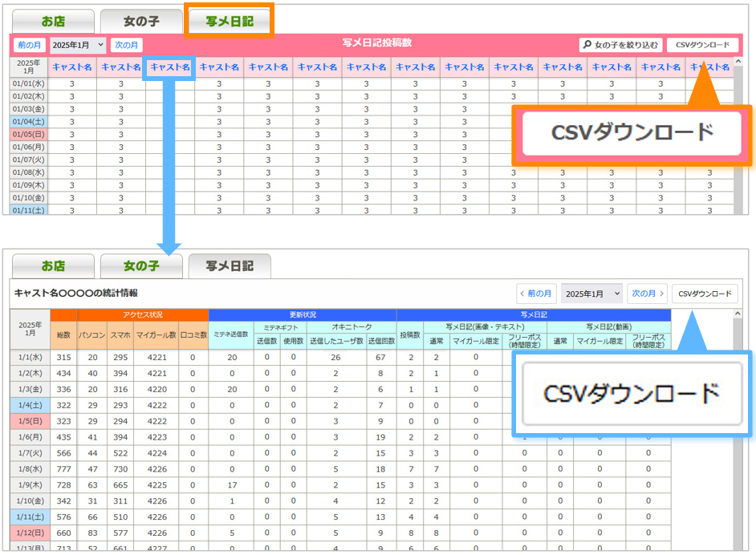This screenshot has height=555, width=756.
Task: Go to next month with the chevron 次の月 button
Action: point(648,294)
